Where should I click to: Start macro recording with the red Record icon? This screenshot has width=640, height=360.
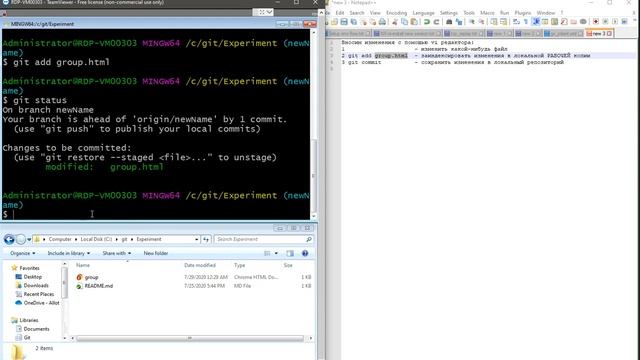(596, 22)
